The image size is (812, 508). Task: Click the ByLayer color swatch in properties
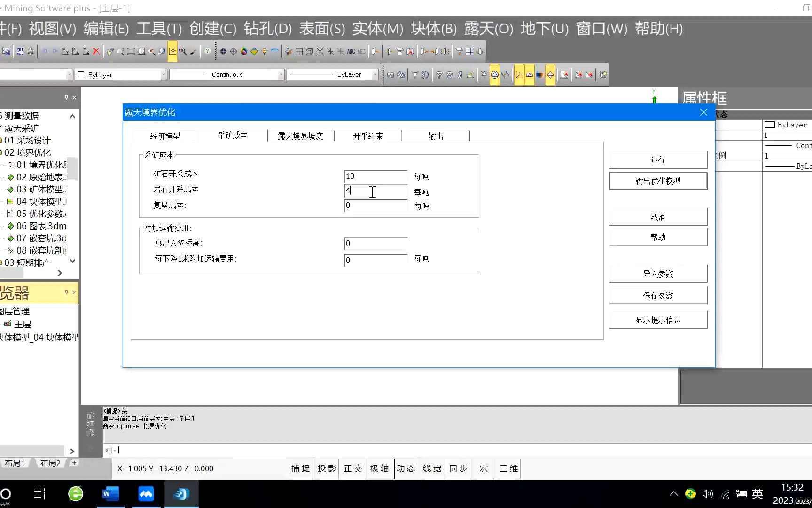click(x=770, y=125)
